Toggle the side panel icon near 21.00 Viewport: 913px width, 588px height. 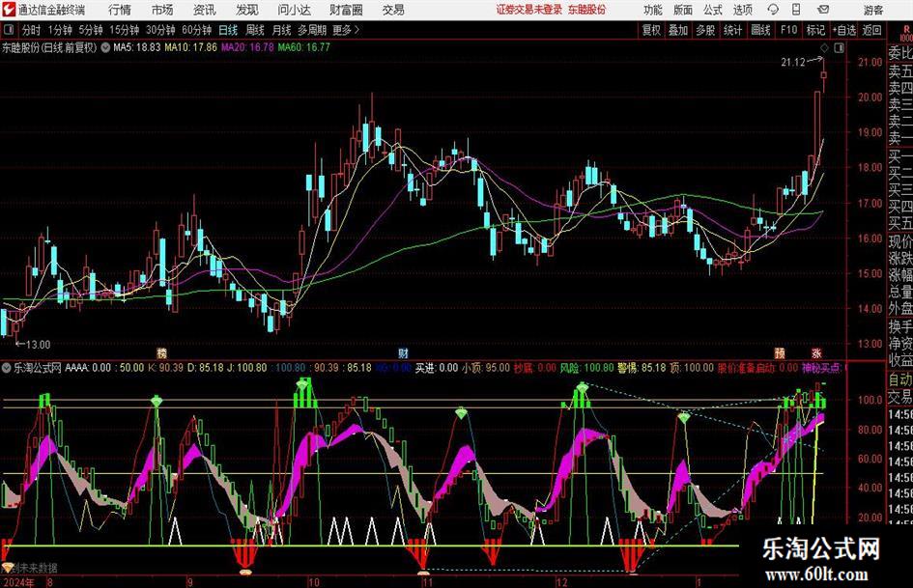tap(839, 48)
